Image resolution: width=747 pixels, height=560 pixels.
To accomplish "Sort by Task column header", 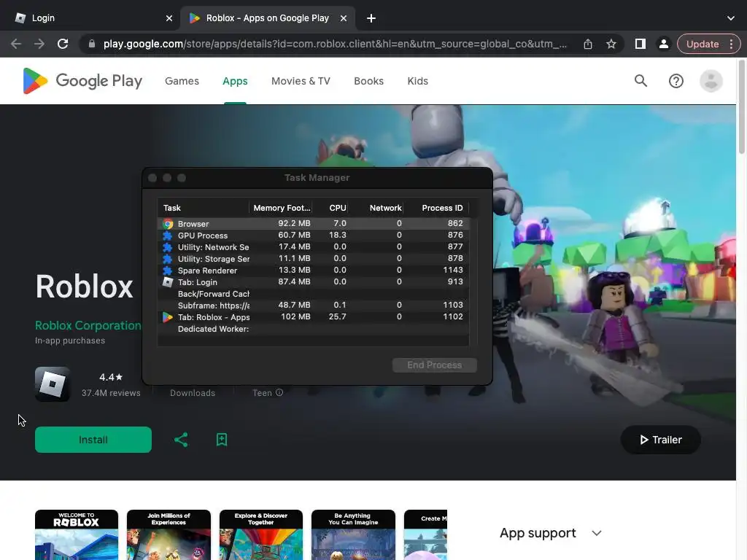I will tap(203, 208).
